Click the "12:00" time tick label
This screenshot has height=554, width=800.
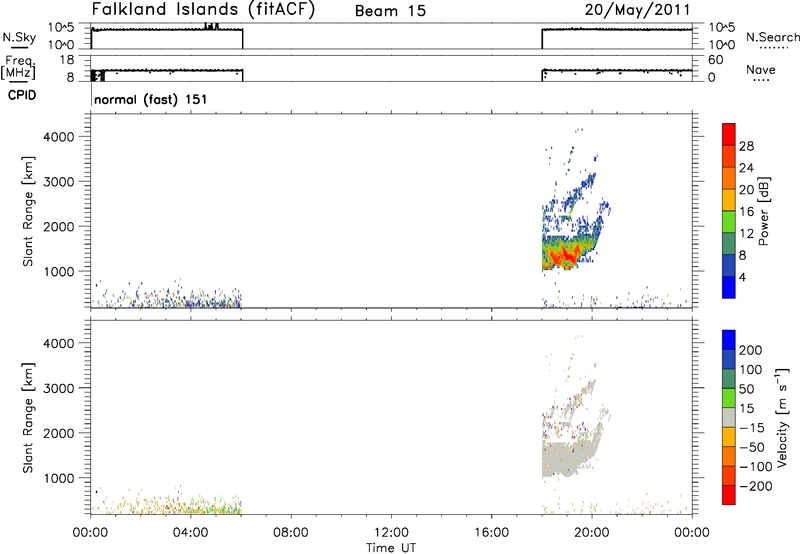391,533
